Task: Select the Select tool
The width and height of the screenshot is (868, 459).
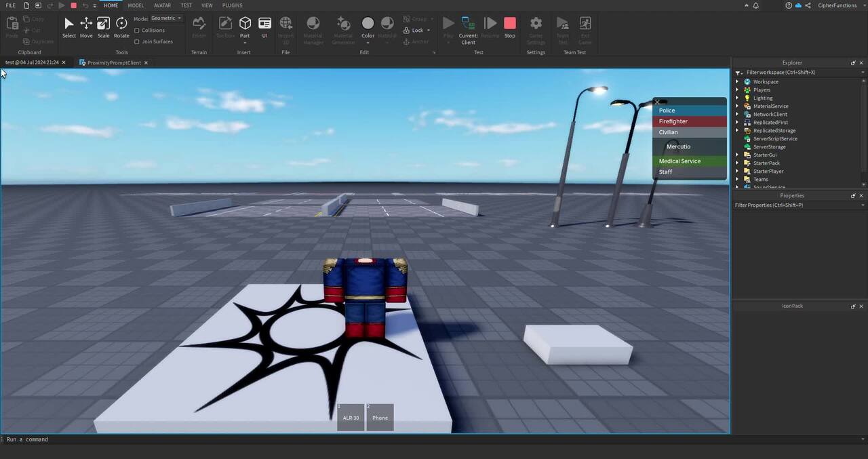Action: [x=69, y=27]
